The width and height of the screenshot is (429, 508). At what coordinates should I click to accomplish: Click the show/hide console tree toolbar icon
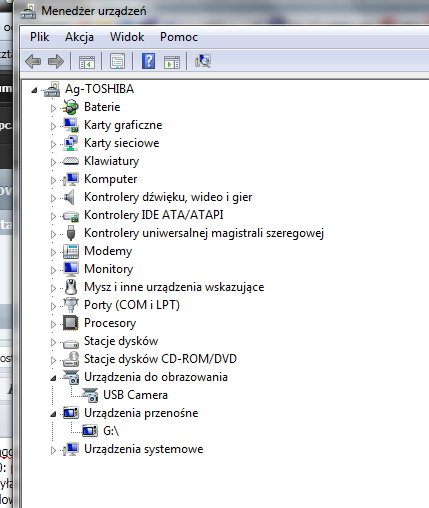pyautogui.click(x=87, y=62)
